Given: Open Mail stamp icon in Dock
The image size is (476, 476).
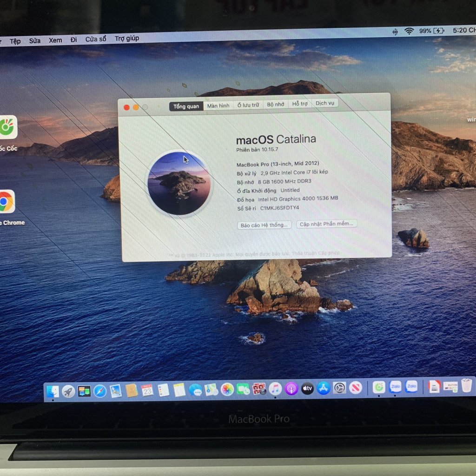Looking at the screenshot, I should [x=116, y=390].
